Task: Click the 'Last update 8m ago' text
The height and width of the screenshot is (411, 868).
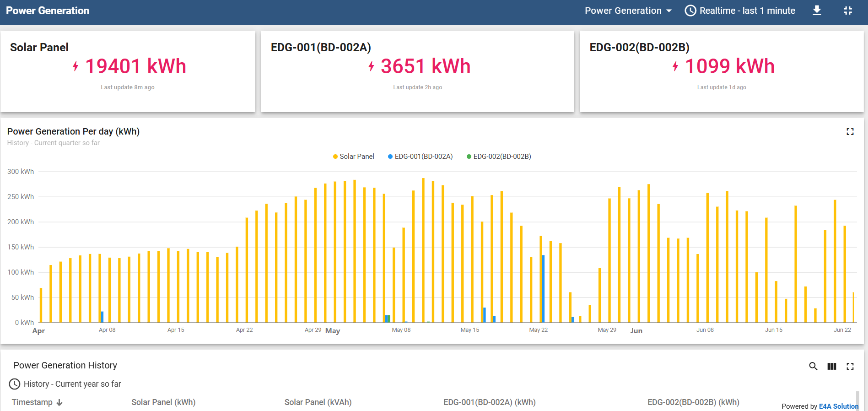Action: click(128, 87)
